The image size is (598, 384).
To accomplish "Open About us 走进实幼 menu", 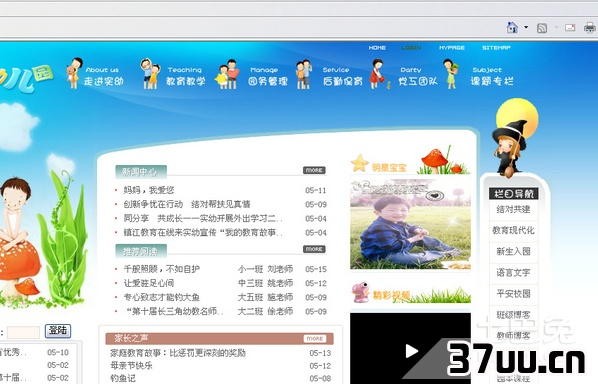I will click(104, 76).
